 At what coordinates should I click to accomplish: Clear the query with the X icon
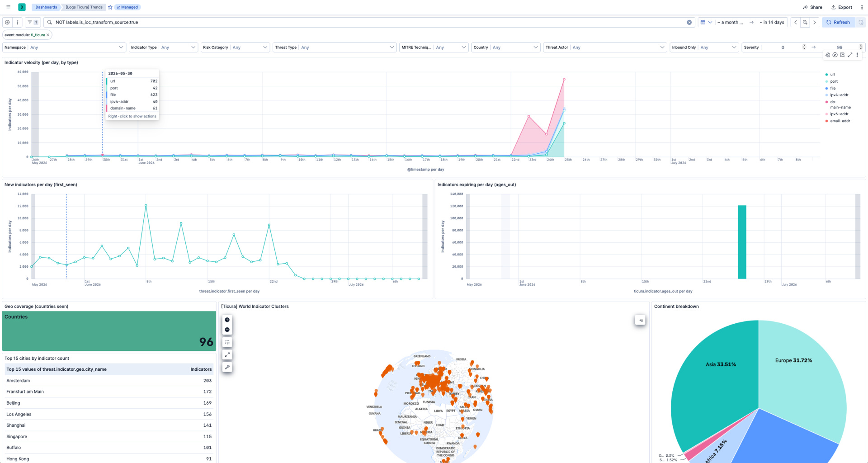coord(689,22)
